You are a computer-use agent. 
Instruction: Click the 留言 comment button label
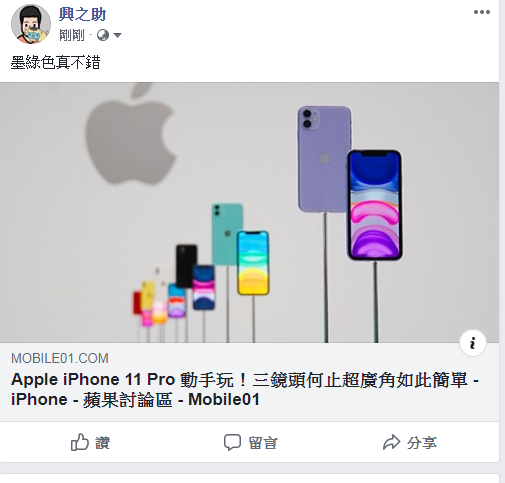tap(263, 443)
